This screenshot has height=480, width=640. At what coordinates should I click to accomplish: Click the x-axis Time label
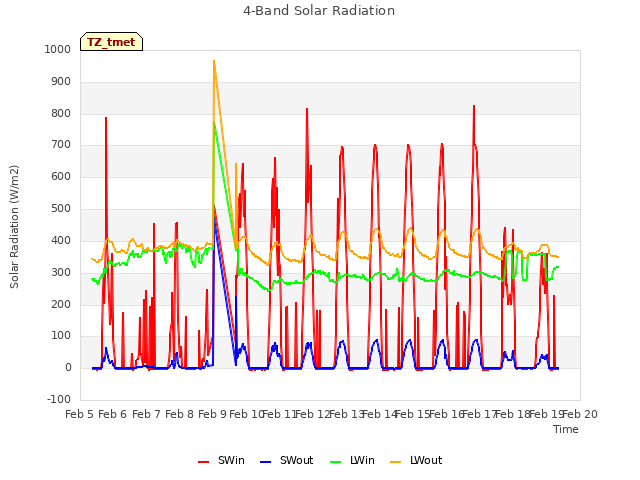(566, 429)
